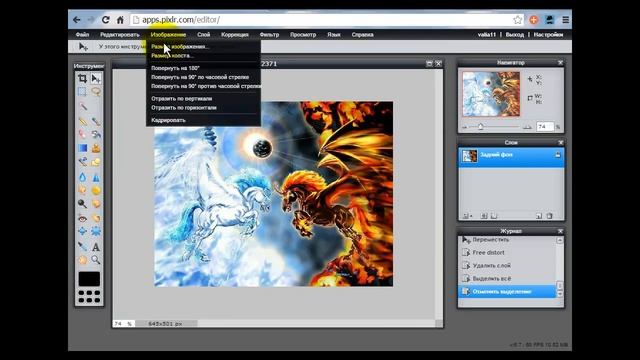Image resolution: width=640 pixels, height=360 pixels.
Task: Click the Выход logout link
Action: pos(515,35)
